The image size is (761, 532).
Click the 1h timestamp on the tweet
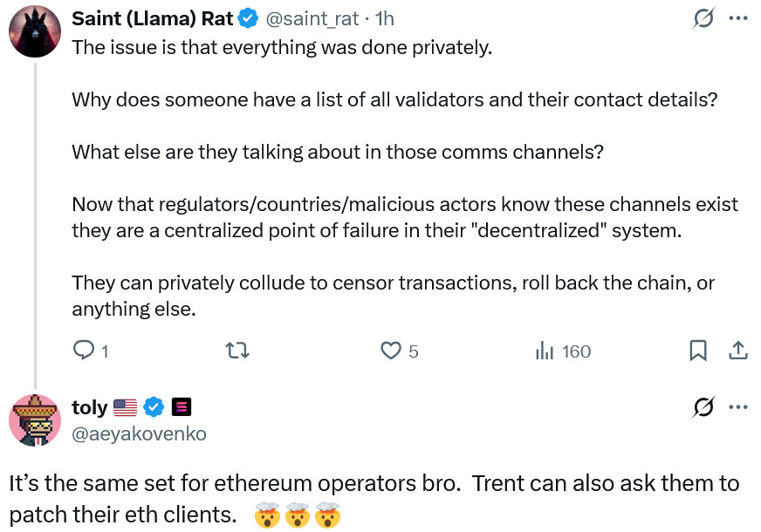[x=385, y=19]
